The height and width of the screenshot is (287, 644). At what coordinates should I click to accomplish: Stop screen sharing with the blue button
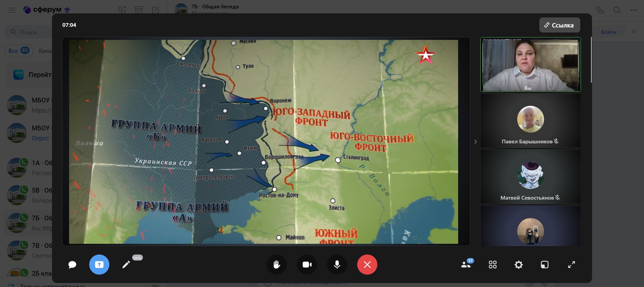pyautogui.click(x=99, y=265)
